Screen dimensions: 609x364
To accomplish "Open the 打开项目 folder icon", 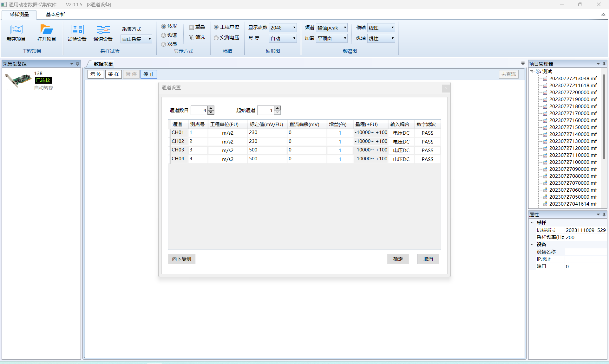I will click(x=46, y=29).
